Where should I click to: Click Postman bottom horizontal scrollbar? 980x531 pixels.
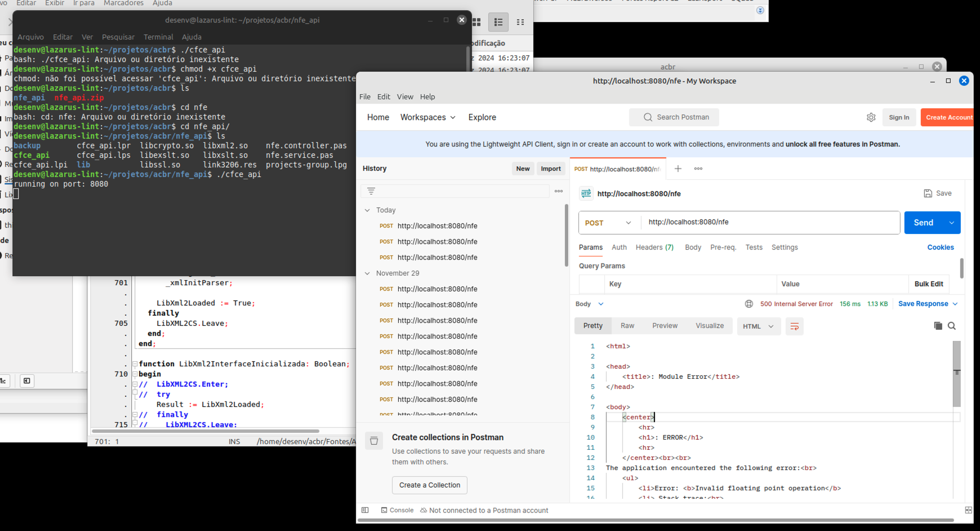pos(656,520)
